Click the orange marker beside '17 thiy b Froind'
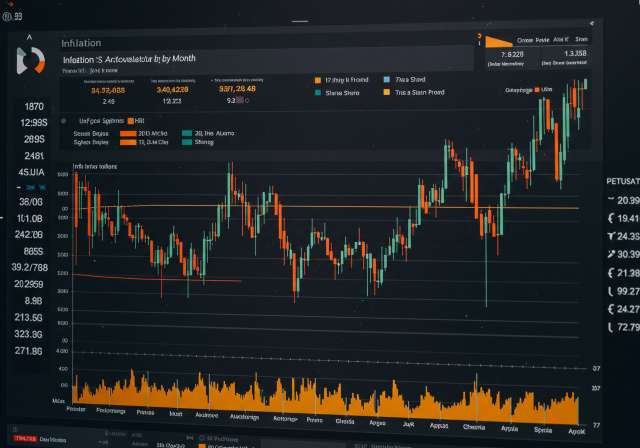 317,77
